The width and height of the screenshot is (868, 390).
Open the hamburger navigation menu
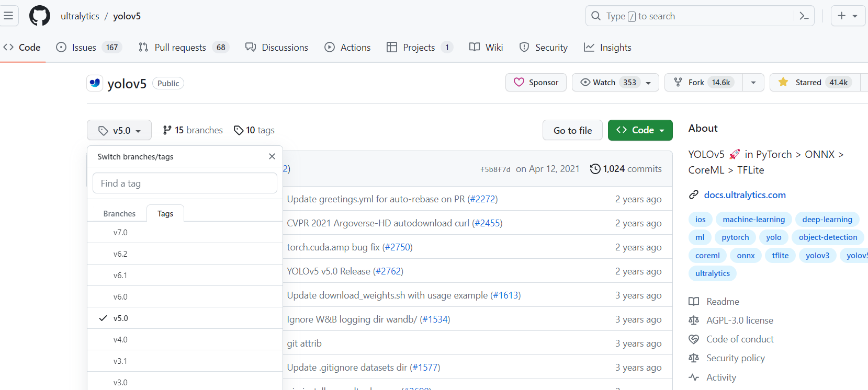click(x=8, y=16)
